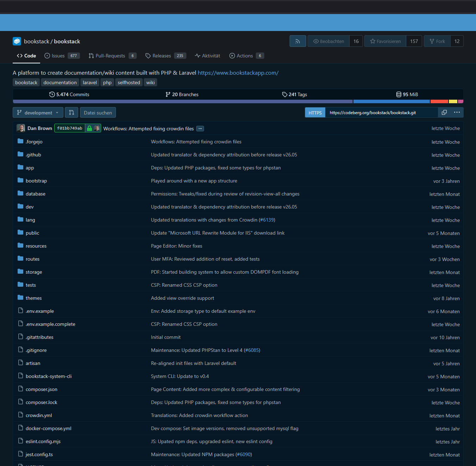
Task: Click the database folder icon
Action: (x=20, y=193)
